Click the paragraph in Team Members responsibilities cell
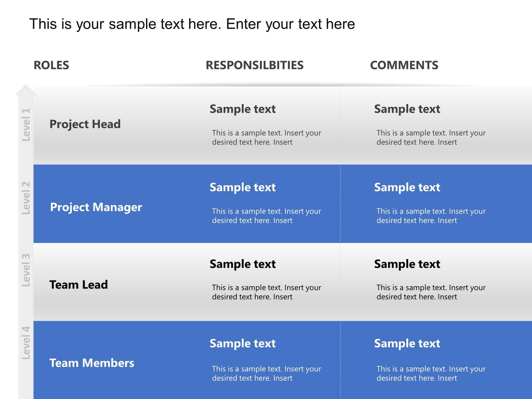 (266, 373)
